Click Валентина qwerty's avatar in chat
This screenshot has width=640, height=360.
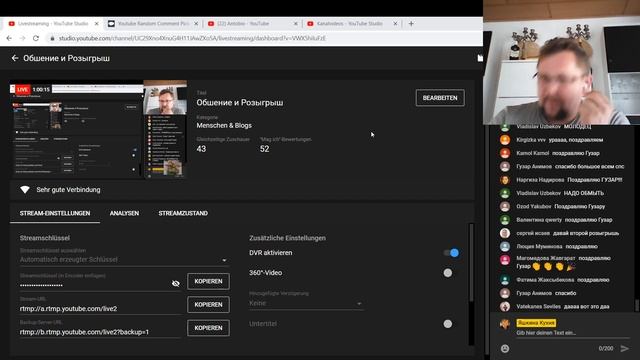pyautogui.click(x=505, y=220)
